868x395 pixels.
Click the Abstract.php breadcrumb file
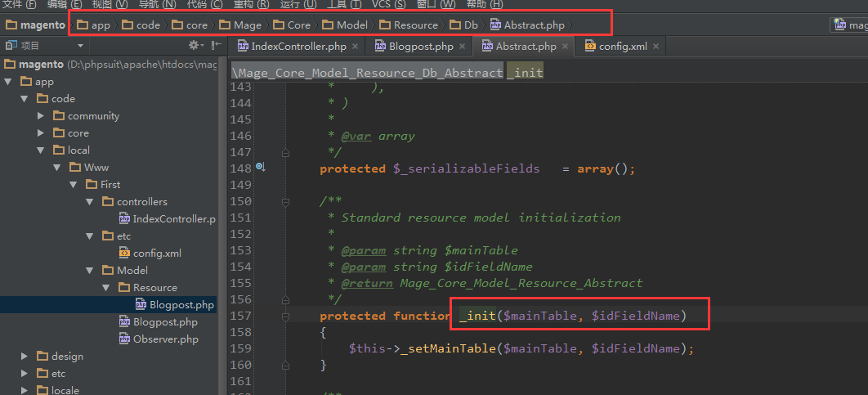[x=527, y=25]
